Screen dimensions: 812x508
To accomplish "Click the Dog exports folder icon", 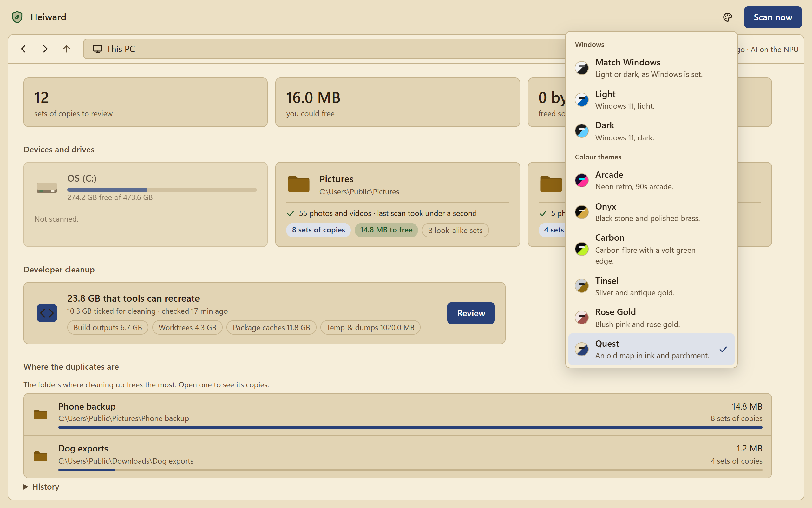I will pos(41,456).
